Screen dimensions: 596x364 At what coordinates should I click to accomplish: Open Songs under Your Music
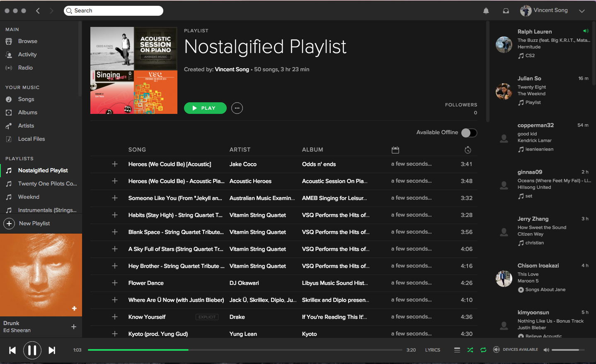26,99
